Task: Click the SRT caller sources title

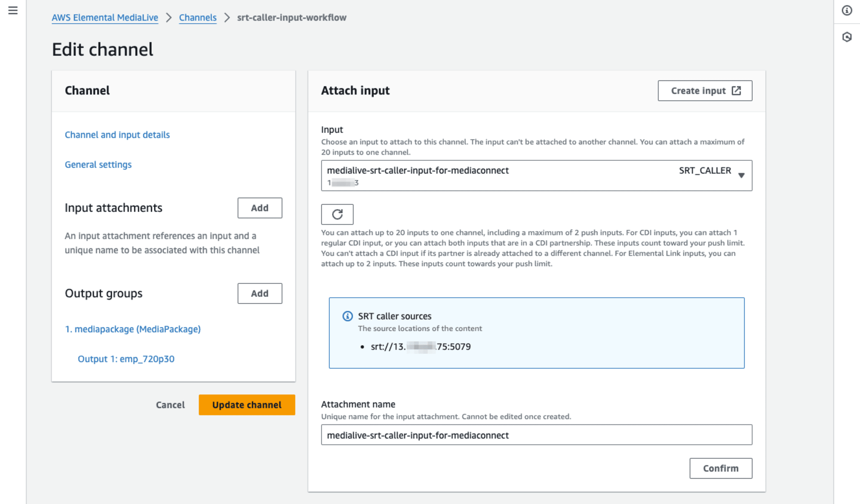Action: click(394, 316)
